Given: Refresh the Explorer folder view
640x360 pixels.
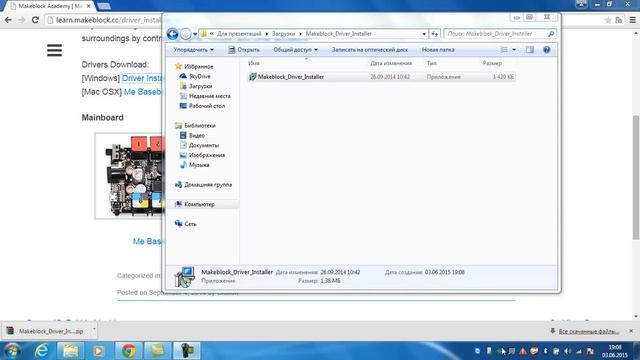Looking at the screenshot, I should click(435, 34).
